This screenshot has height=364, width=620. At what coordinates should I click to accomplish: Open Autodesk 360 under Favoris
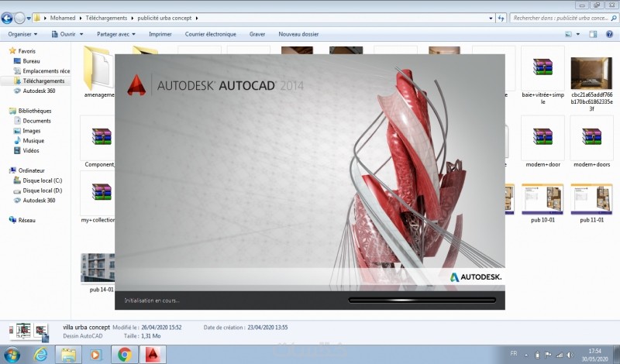click(34, 91)
